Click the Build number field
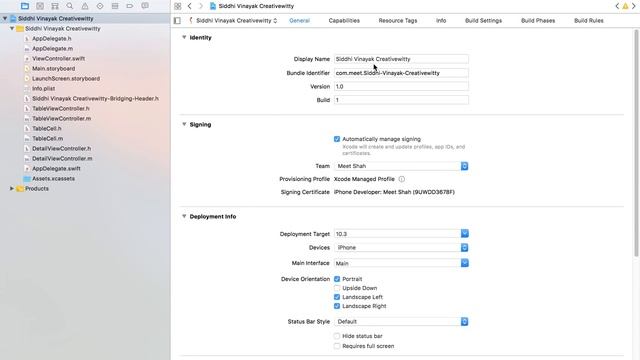 [x=401, y=100]
